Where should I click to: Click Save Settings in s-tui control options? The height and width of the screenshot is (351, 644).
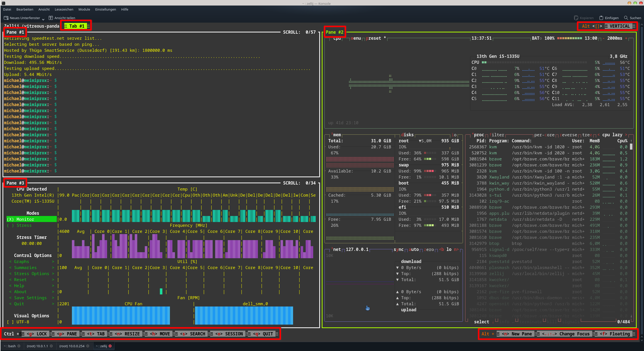(32, 298)
